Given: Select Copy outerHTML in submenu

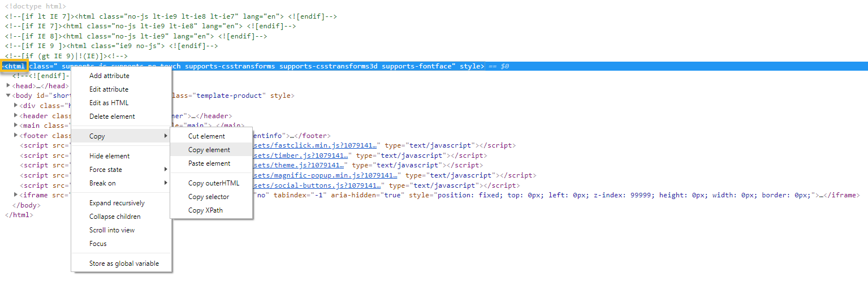Looking at the screenshot, I should [x=211, y=183].
